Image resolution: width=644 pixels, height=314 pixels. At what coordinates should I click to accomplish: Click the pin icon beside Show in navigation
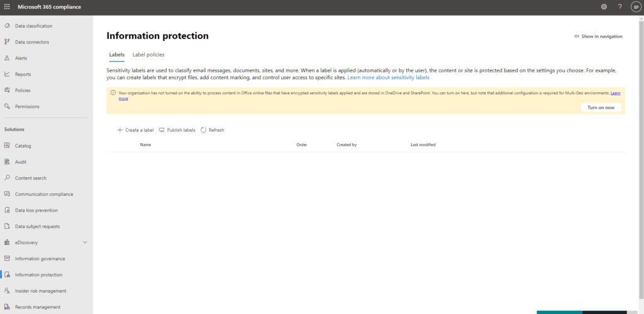click(576, 36)
